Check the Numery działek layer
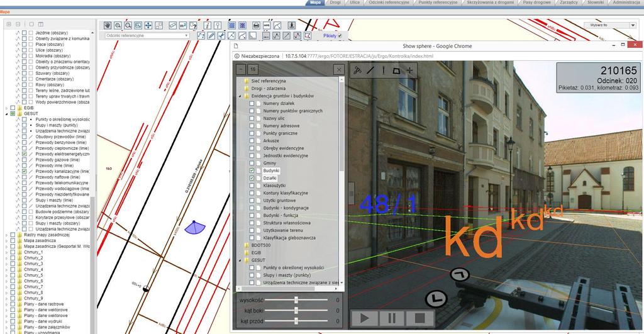 pos(252,104)
